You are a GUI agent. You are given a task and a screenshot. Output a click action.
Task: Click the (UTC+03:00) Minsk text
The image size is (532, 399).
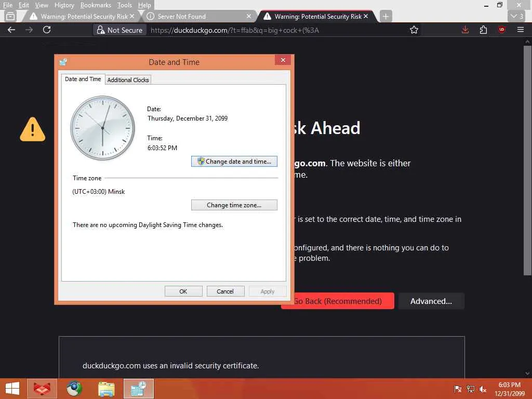pyautogui.click(x=99, y=192)
